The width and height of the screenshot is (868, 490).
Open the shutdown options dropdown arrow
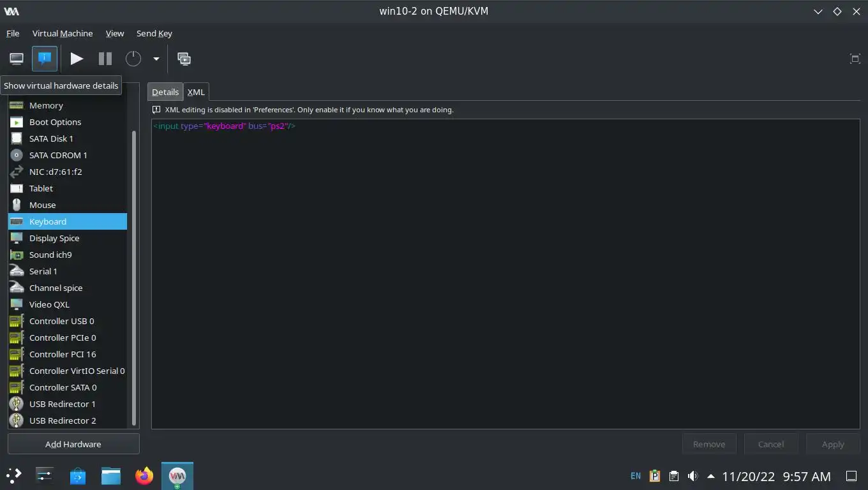[x=156, y=59]
